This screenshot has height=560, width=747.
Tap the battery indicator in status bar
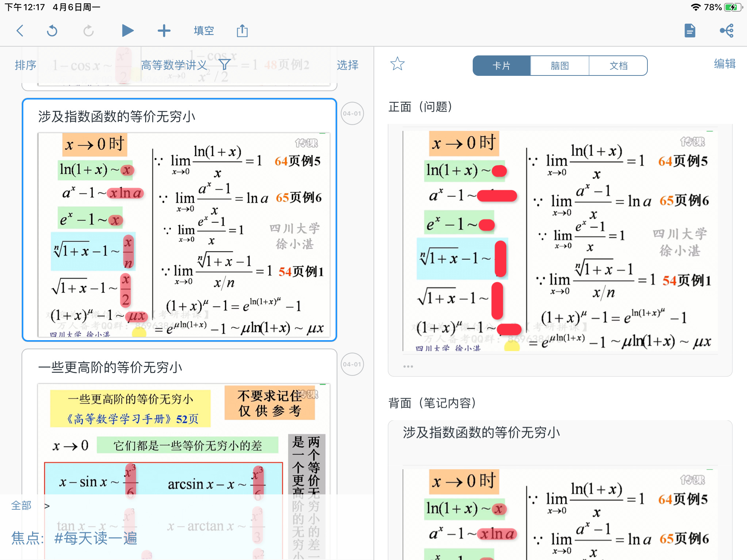(734, 7)
